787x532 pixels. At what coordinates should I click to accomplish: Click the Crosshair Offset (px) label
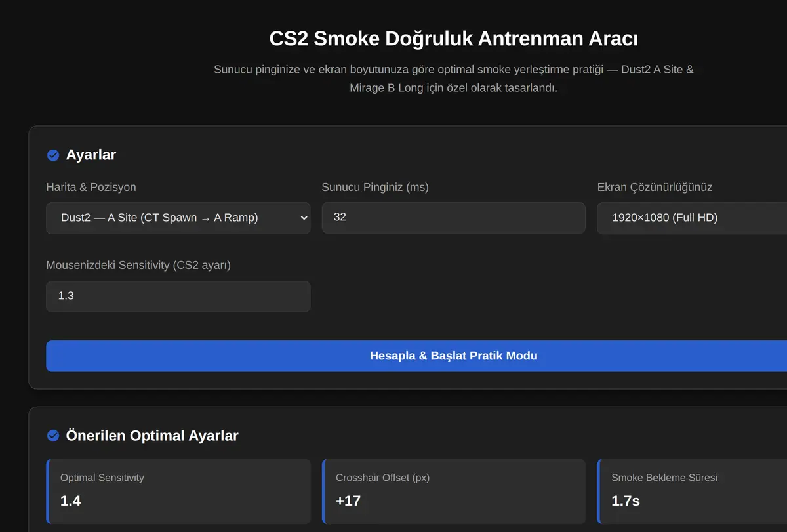click(x=382, y=478)
